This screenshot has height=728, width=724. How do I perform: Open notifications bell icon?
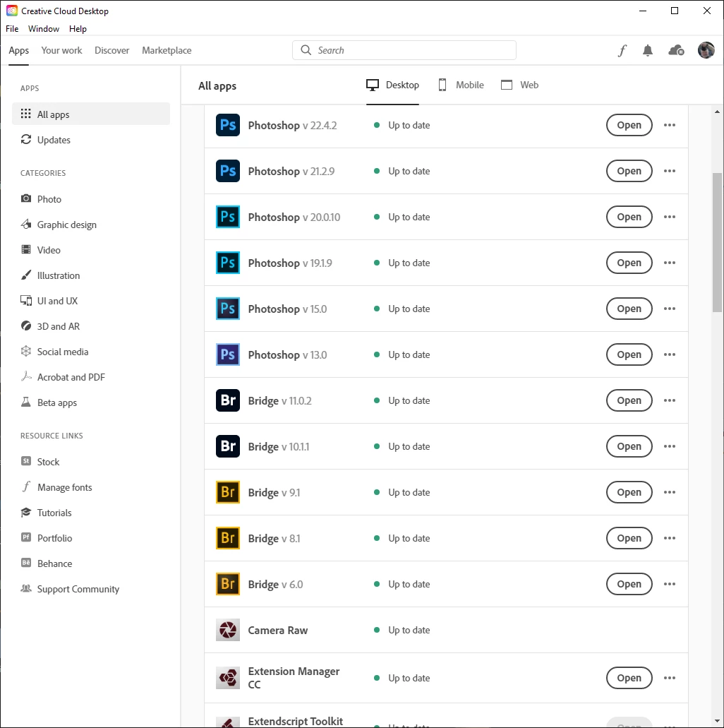[648, 50]
